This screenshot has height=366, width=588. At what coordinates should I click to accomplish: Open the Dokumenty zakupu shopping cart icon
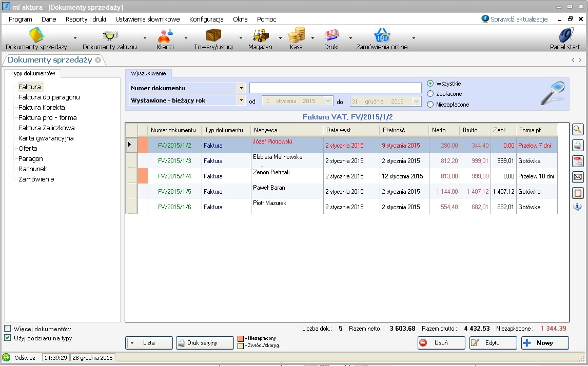tap(110, 35)
